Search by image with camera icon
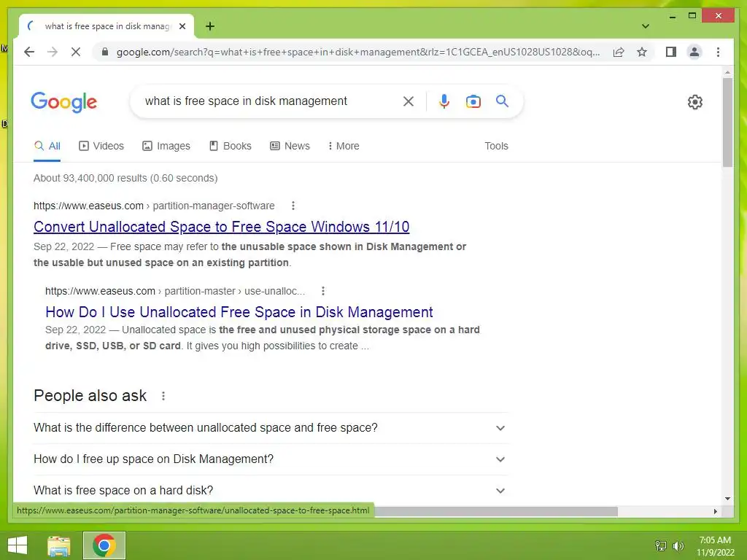 [473, 101]
